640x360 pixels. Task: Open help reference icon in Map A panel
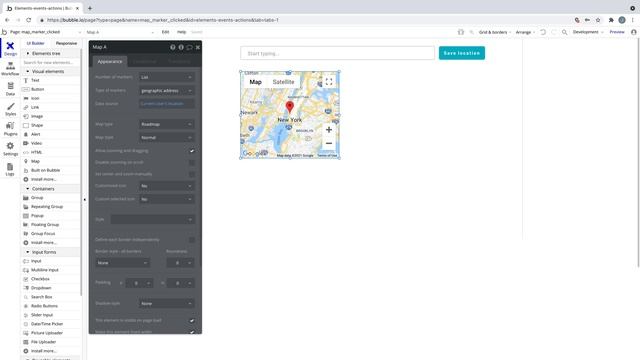click(173, 47)
